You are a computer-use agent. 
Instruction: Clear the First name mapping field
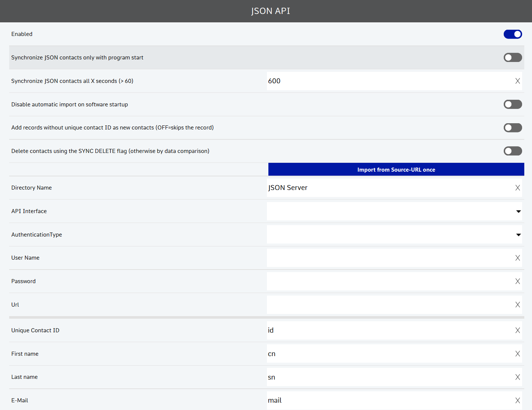click(517, 354)
